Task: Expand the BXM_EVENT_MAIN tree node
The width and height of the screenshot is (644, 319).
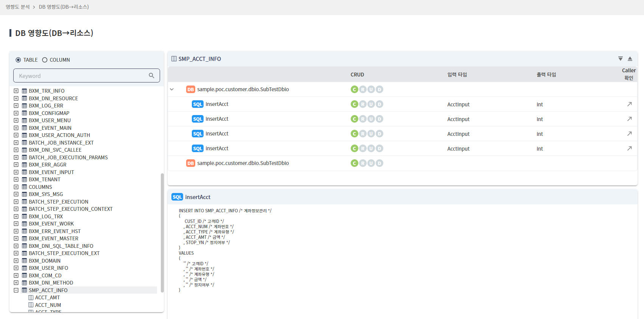Action: (16, 128)
